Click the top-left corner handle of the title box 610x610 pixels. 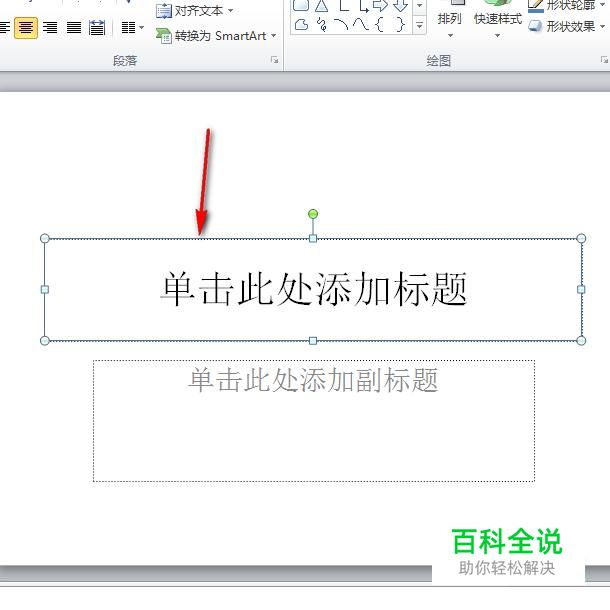(x=45, y=238)
